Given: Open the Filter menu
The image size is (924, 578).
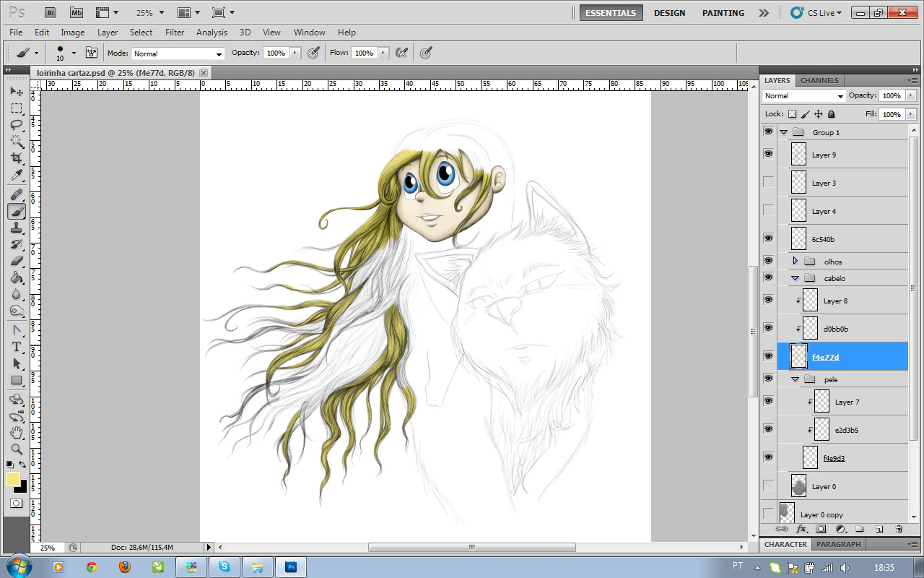Looking at the screenshot, I should coord(175,33).
